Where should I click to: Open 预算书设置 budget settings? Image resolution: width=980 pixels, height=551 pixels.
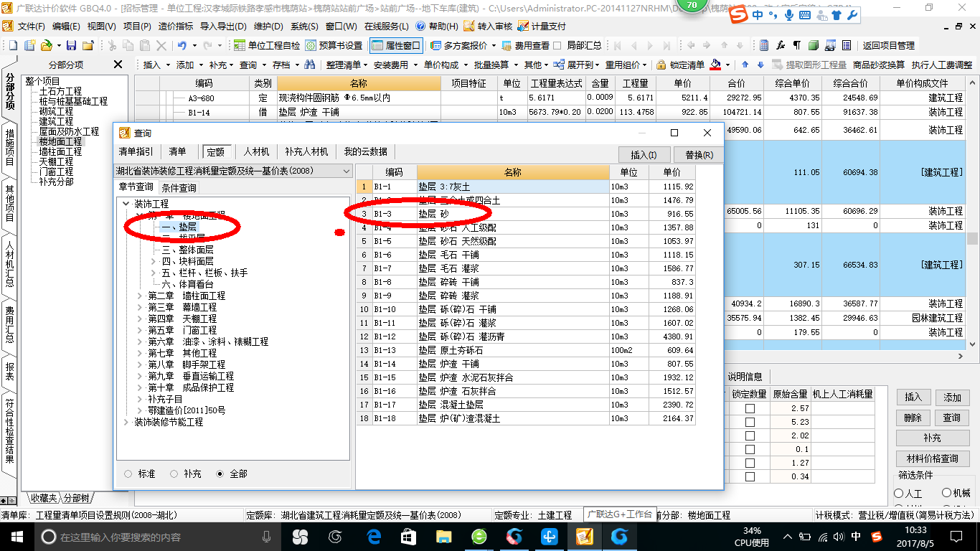(x=334, y=45)
